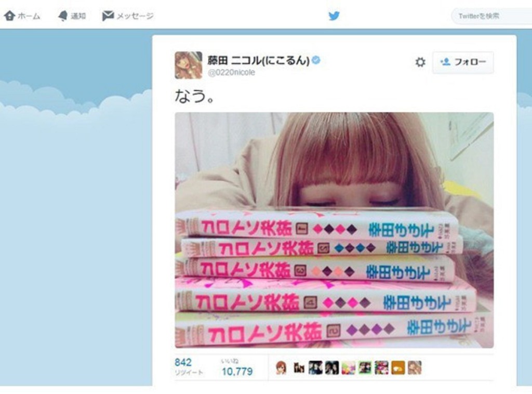Focus the Twitterを検索 search field
532x394 pixels.
491,16
